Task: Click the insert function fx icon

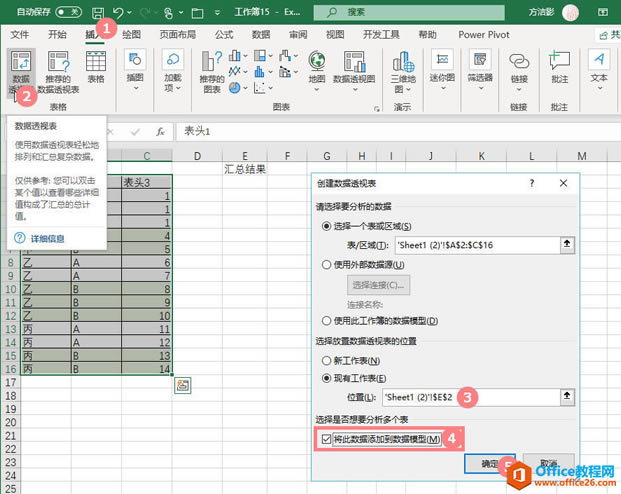Action: coord(160,132)
